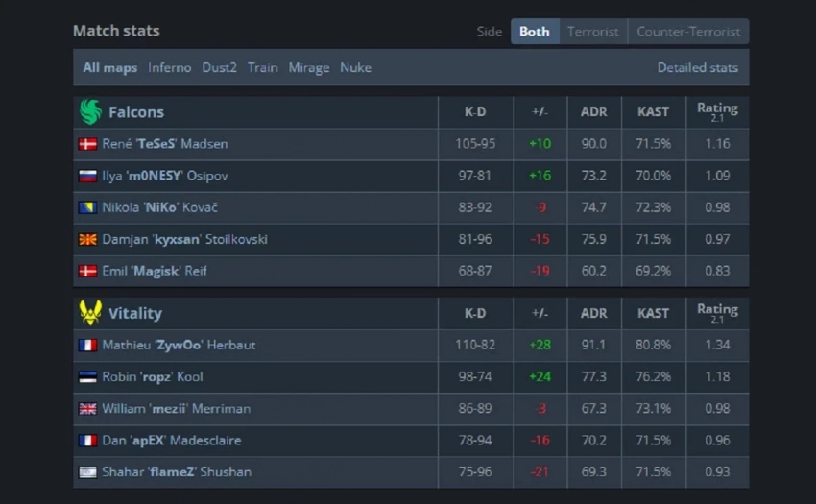816x504 pixels.
Task: Click the Bosnian flag beside NiKo
Action: pos(88,207)
